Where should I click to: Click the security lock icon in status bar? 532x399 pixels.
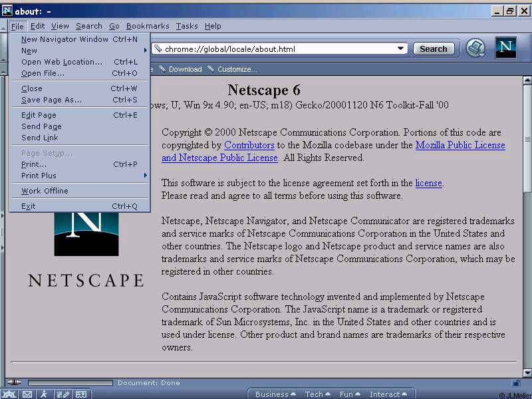(516, 383)
